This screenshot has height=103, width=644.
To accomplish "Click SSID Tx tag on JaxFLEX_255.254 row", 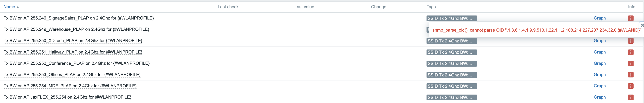I will pos(451,98).
